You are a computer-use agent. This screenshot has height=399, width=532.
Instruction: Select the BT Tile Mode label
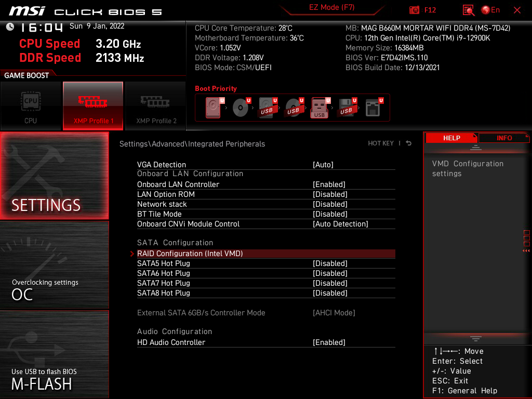(x=159, y=214)
